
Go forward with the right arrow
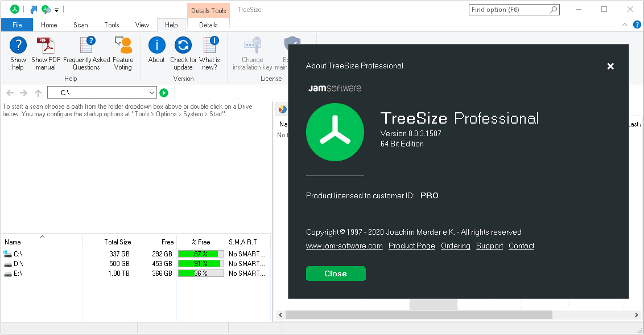click(24, 93)
